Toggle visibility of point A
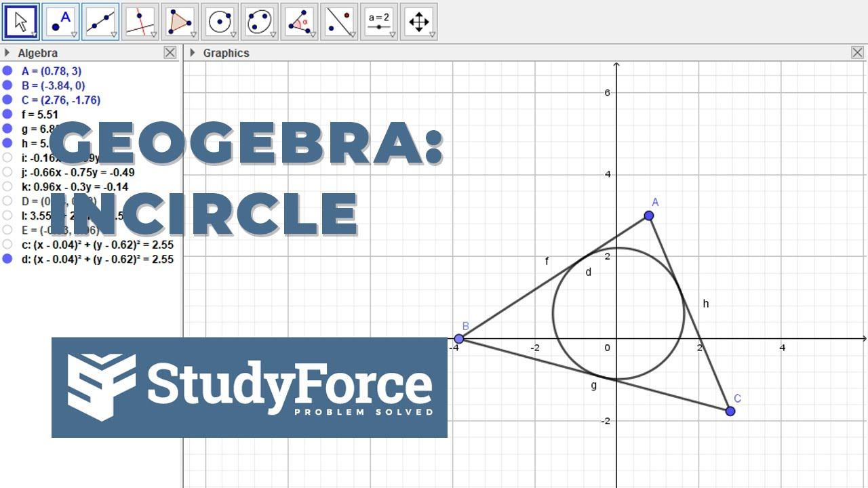 pos(7,70)
